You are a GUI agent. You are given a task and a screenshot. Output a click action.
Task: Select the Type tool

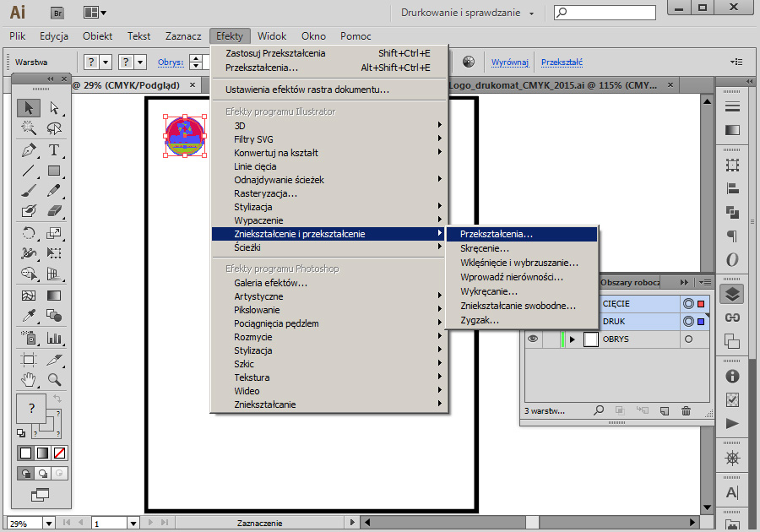point(54,150)
